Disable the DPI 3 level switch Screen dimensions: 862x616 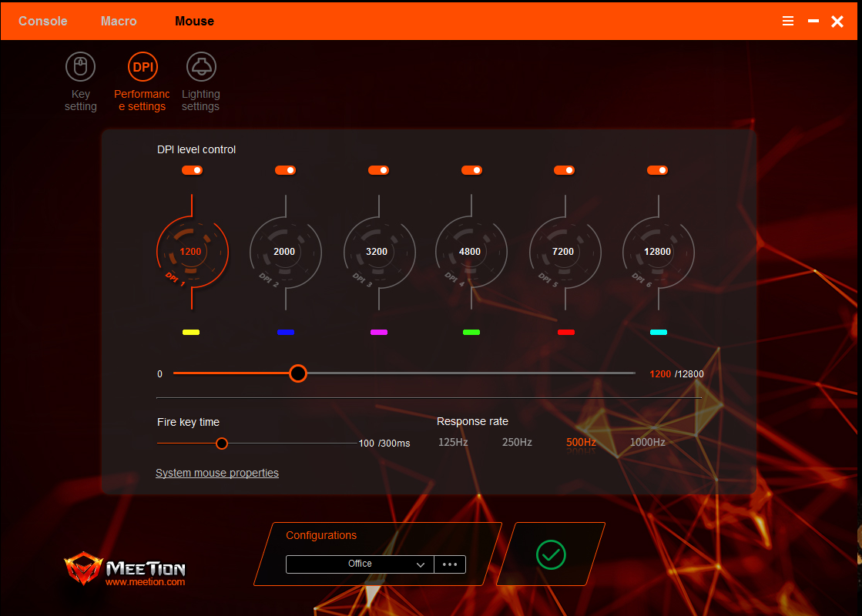coord(378,169)
